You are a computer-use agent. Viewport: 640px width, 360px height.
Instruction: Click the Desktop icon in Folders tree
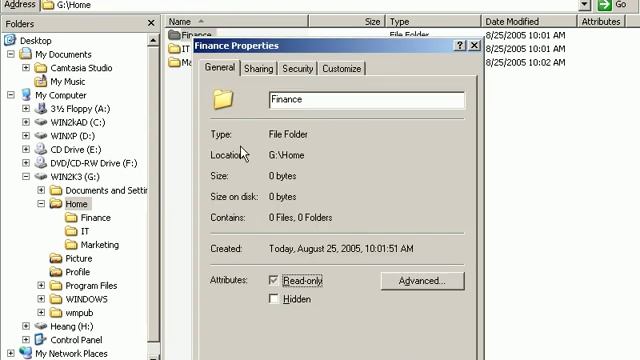tap(10, 40)
